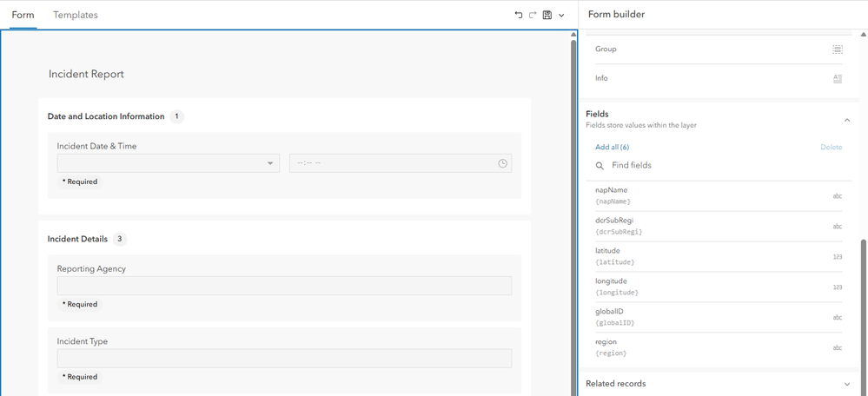Image resolution: width=868 pixels, height=396 pixels.
Task: Switch to the Templates tab
Action: 76,15
